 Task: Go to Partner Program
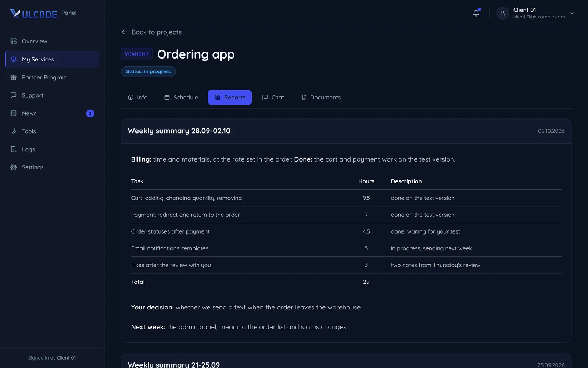pos(52,77)
